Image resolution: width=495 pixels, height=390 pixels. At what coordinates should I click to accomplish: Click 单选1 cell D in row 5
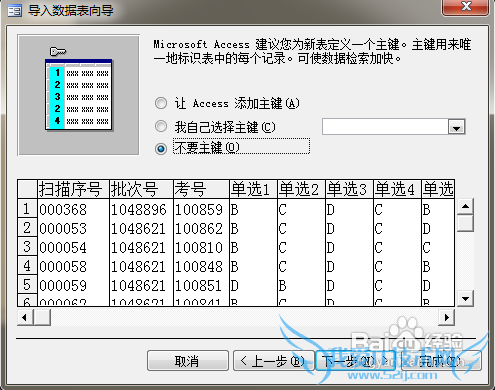click(253, 286)
